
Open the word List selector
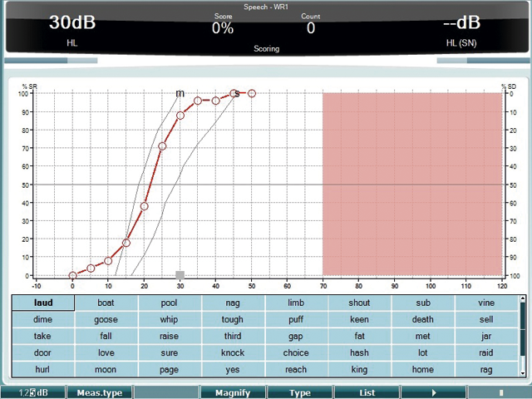(367, 392)
